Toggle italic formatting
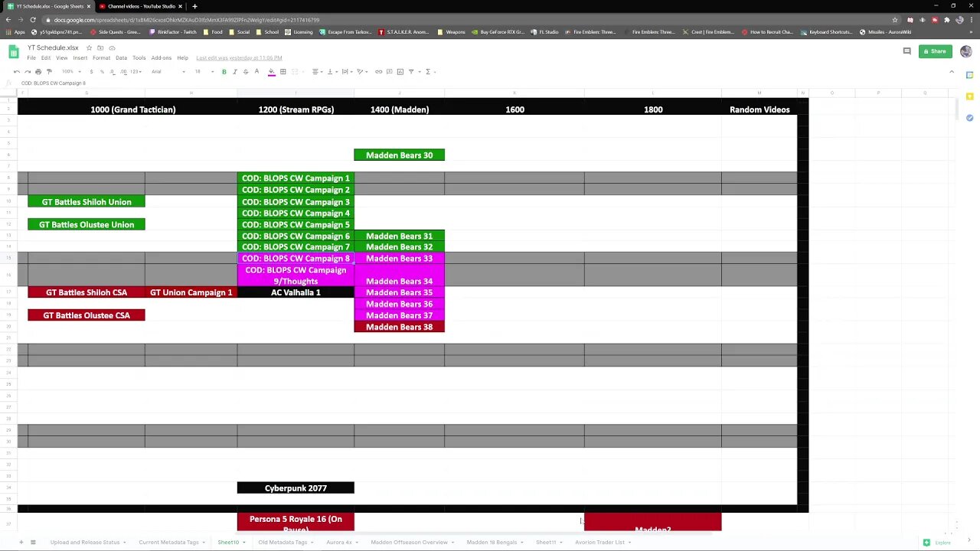Screen dimensions: 980x551 tap(235, 72)
